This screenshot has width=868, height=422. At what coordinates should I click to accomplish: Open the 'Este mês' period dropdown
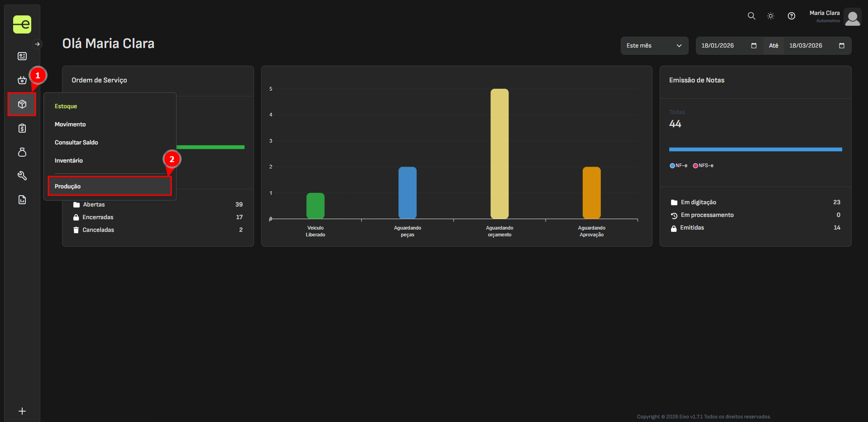coord(654,46)
